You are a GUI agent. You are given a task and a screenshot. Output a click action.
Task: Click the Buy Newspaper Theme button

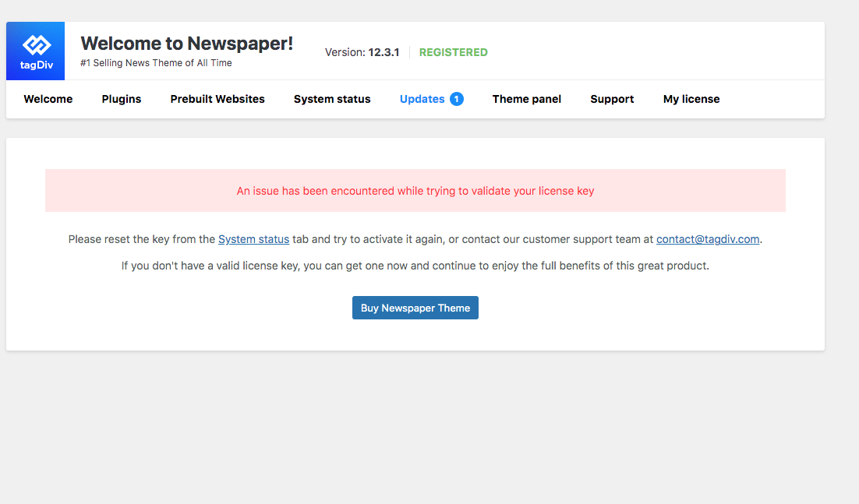tap(415, 308)
